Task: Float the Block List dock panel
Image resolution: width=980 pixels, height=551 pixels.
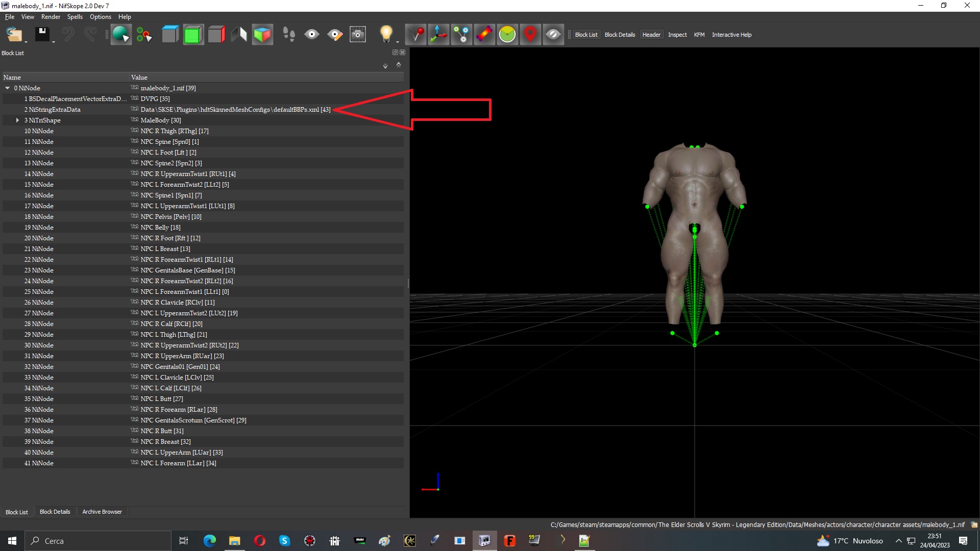Action: coord(395,53)
